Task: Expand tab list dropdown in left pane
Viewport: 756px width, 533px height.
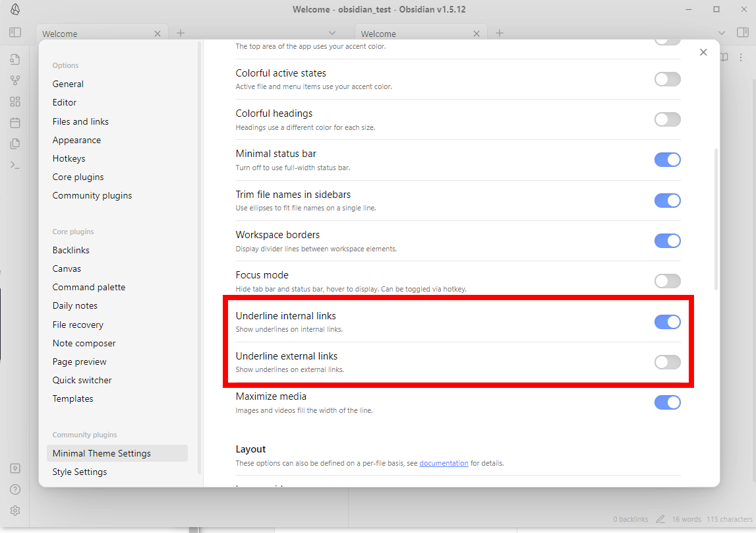Action: tap(332, 33)
